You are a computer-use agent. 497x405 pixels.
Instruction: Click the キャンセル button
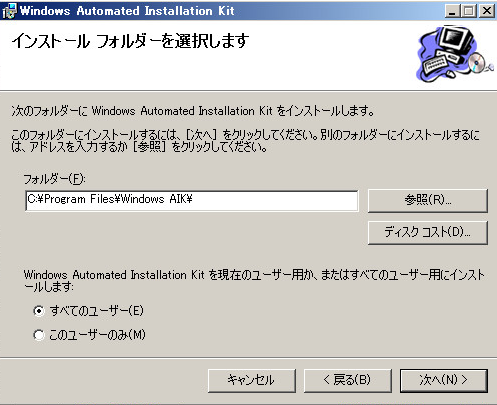pos(252,380)
